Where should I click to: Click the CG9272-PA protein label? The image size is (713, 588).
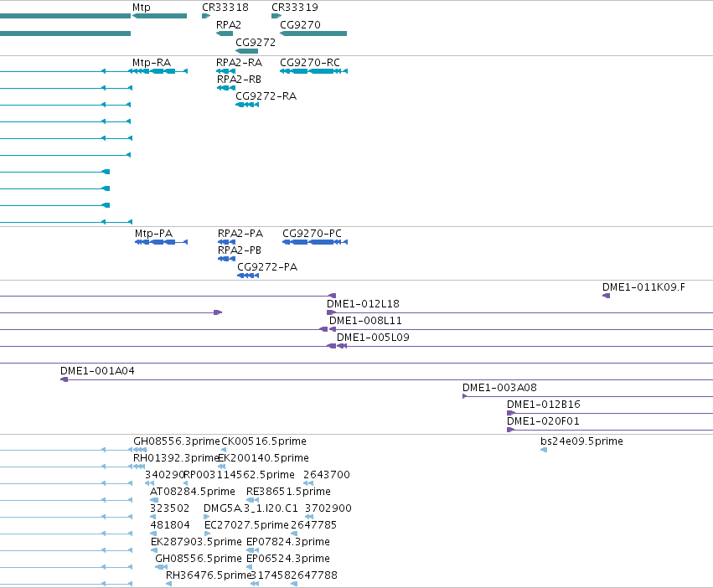pos(267,267)
